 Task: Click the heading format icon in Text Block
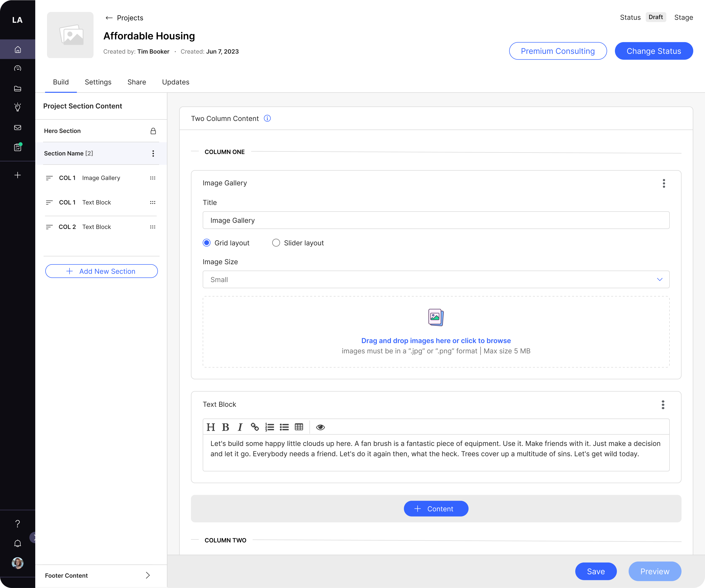point(211,427)
